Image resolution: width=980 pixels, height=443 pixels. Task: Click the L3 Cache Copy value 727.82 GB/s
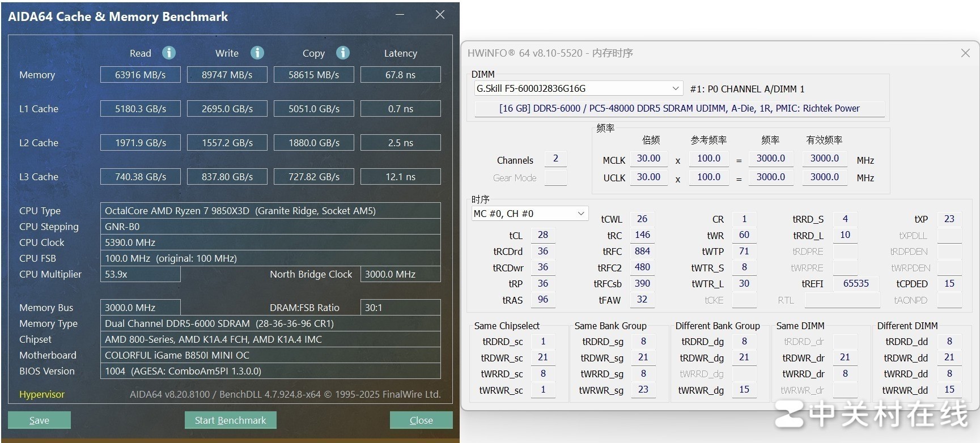click(314, 177)
